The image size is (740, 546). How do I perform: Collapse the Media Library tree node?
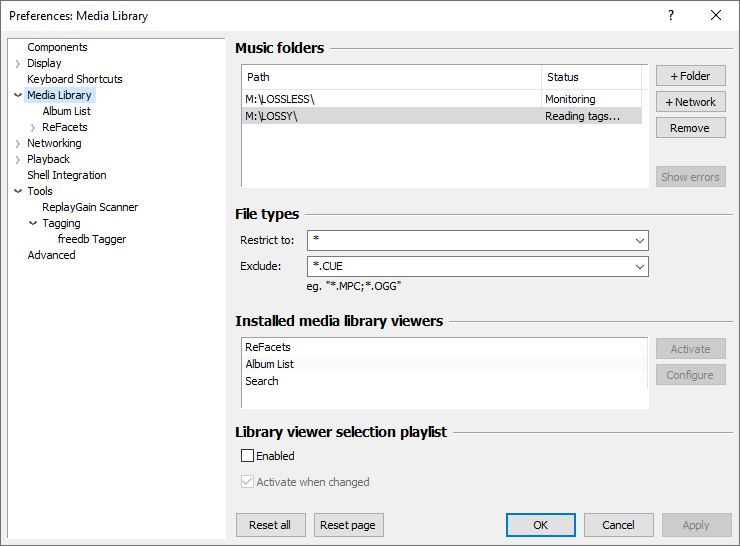(18, 96)
